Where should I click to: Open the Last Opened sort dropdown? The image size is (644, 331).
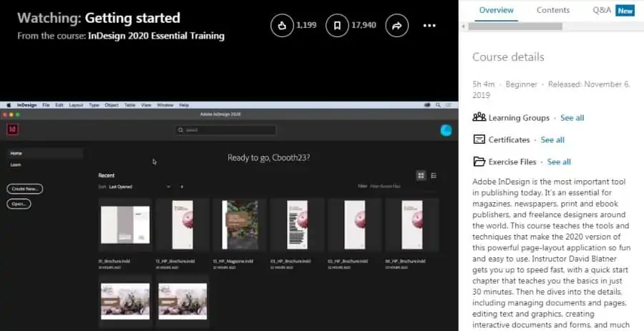[140, 187]
